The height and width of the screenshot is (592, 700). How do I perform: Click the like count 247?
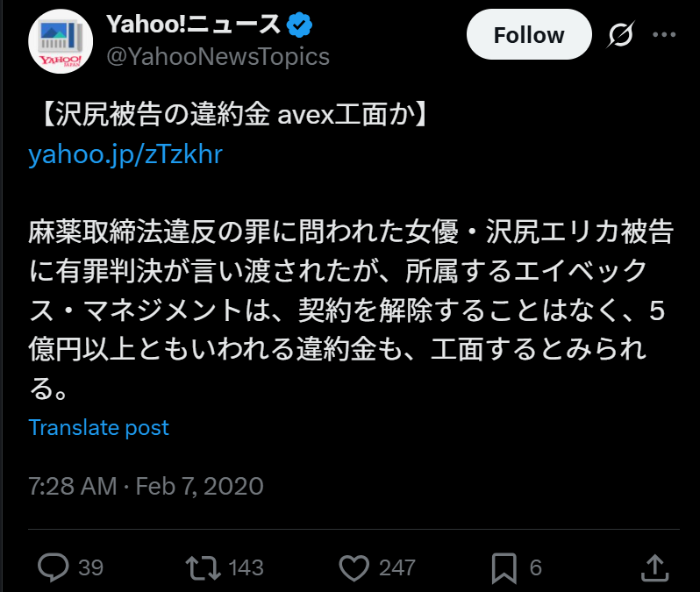coord(397,568)
